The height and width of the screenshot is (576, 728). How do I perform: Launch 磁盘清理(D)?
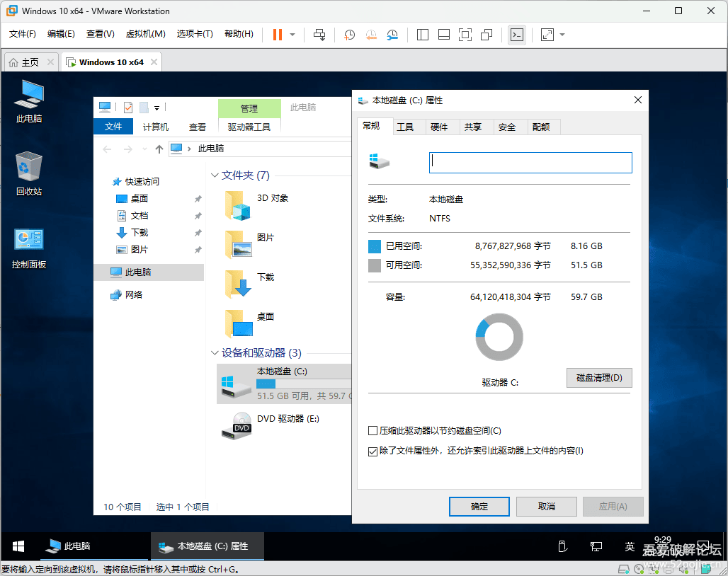coord(598,377)
